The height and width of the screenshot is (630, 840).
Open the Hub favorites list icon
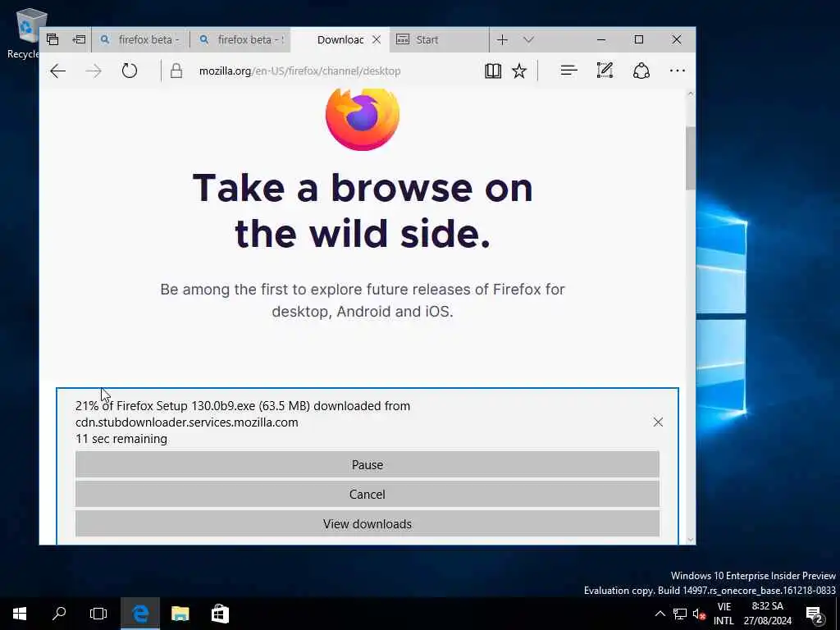569,71
